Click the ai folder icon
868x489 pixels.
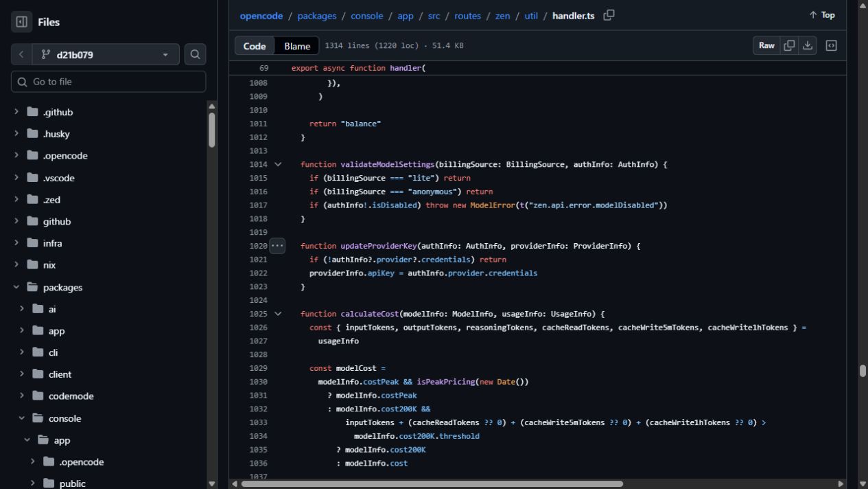[x=38, y=309]
